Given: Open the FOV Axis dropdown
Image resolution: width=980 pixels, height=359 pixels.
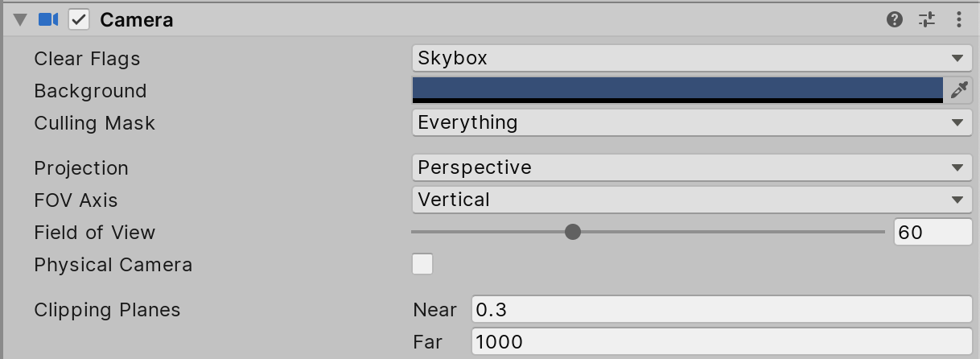Looking at the screenshot, I should (x=692, y=200).
